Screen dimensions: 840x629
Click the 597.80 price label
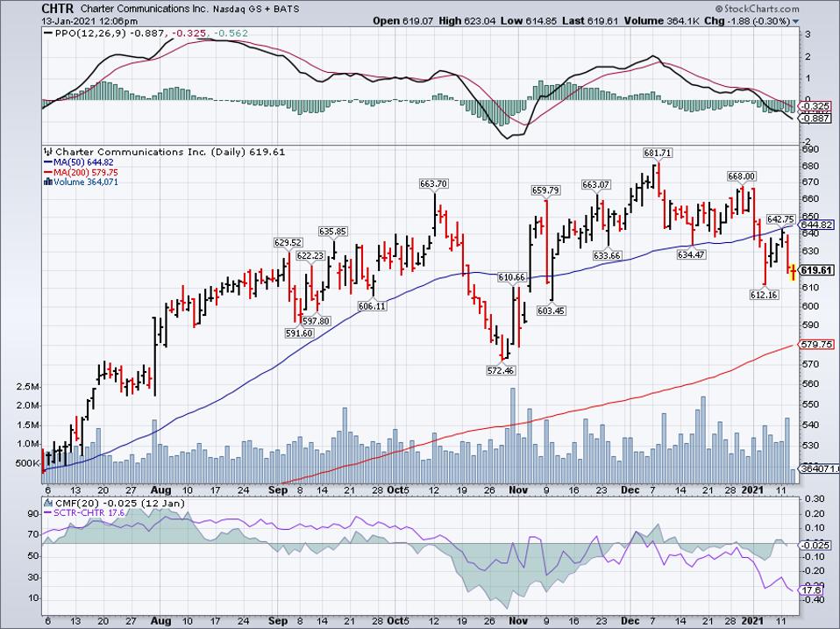316,321
